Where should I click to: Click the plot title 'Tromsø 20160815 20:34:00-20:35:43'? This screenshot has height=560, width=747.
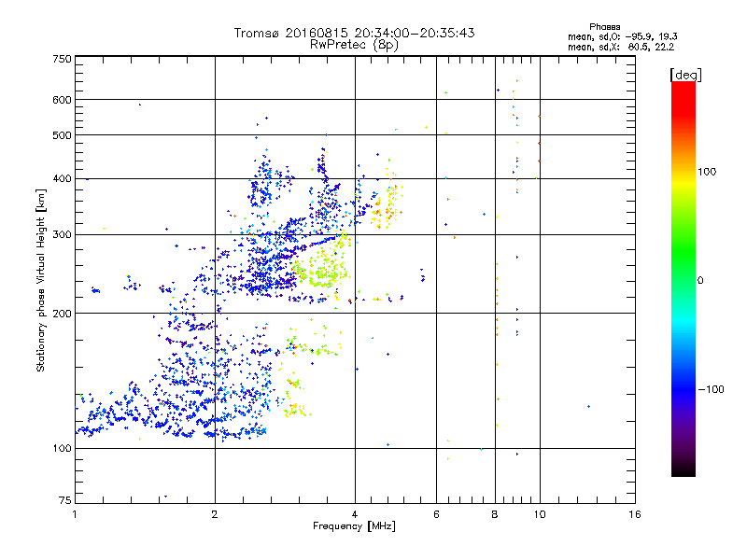354,33
